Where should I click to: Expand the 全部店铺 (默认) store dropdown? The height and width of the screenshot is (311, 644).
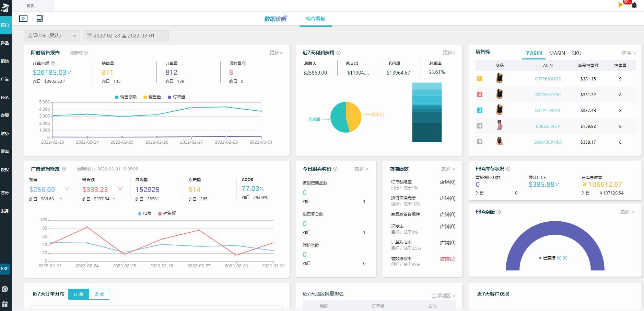pos(51,35)
